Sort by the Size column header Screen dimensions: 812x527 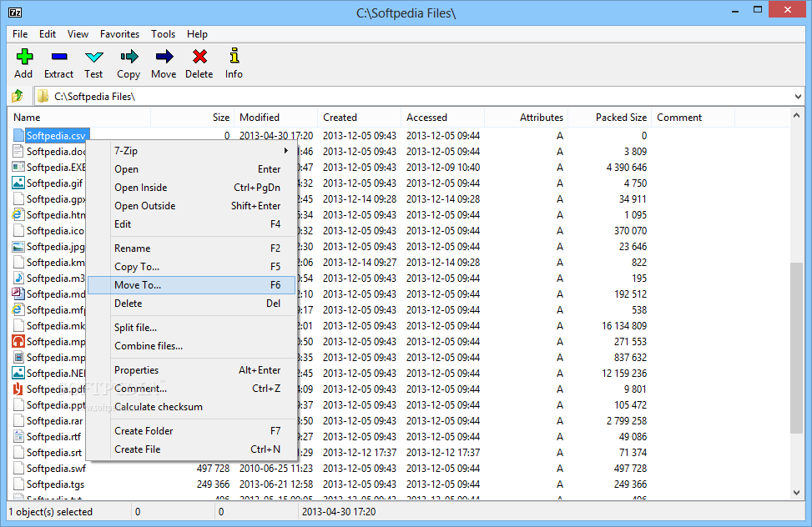pos(192,118)
